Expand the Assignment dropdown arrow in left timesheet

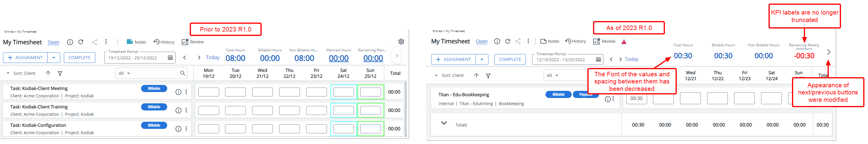pos(54,58)
